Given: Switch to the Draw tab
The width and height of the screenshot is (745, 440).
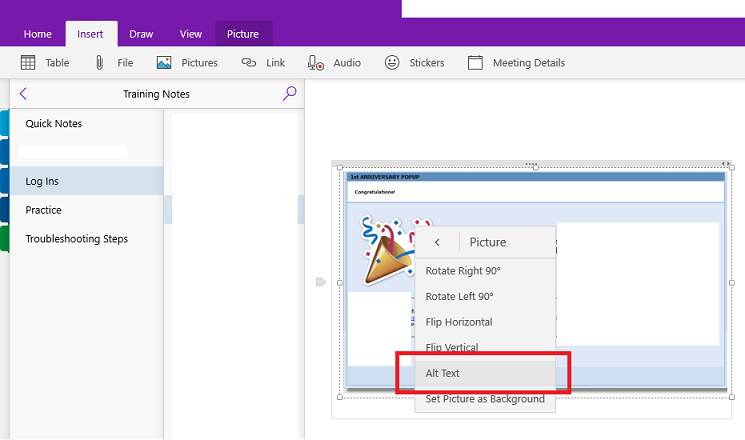Looking at the screenshot, I should 141,34.
